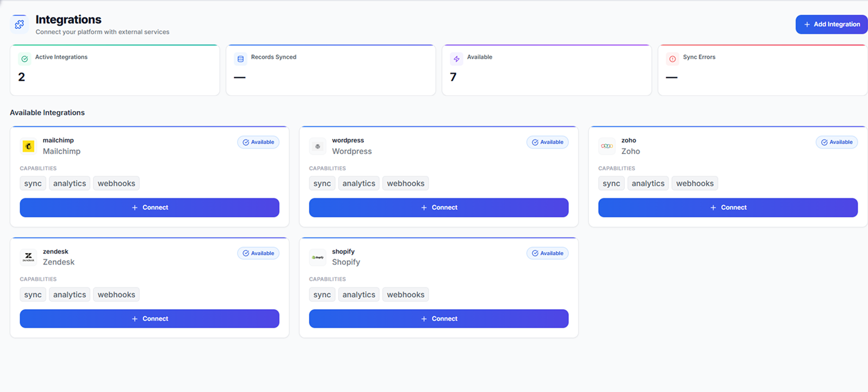Viewport: 868px width, 392px height.
Task: Select Shopify's analytics capability tag
Action: pyautogui.click(x=359, y=295)
